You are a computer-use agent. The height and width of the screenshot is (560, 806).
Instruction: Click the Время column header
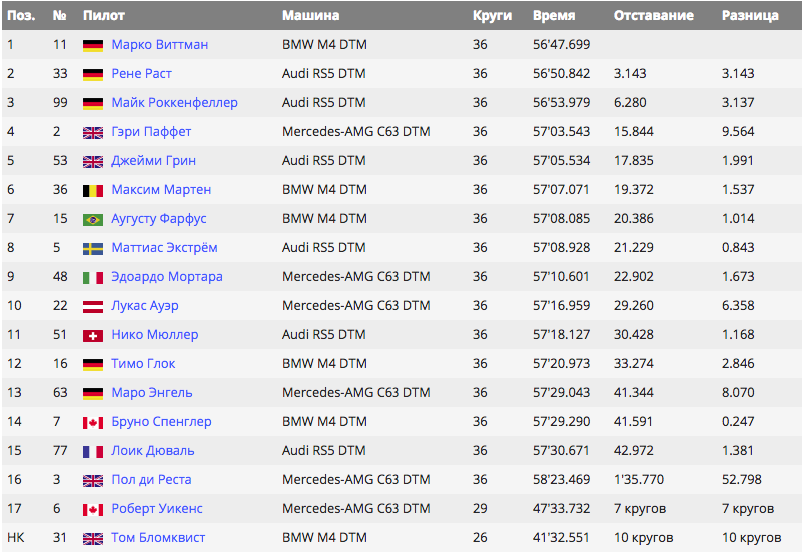click(x=553, y=16)
